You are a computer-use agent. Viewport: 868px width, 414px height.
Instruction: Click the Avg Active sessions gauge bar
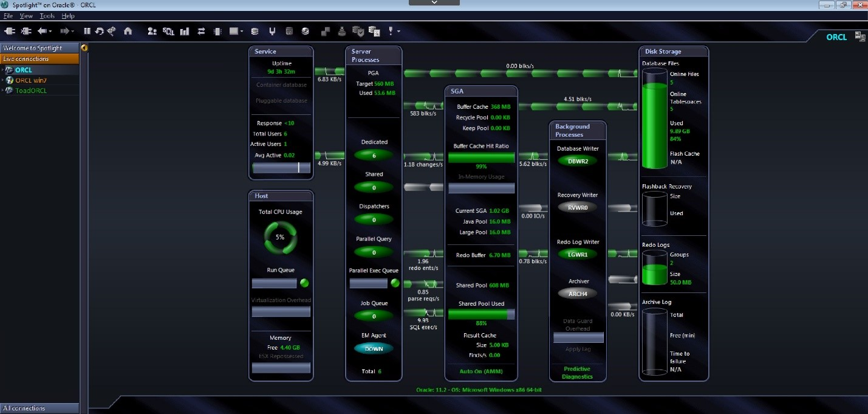[x=281, y=167]
